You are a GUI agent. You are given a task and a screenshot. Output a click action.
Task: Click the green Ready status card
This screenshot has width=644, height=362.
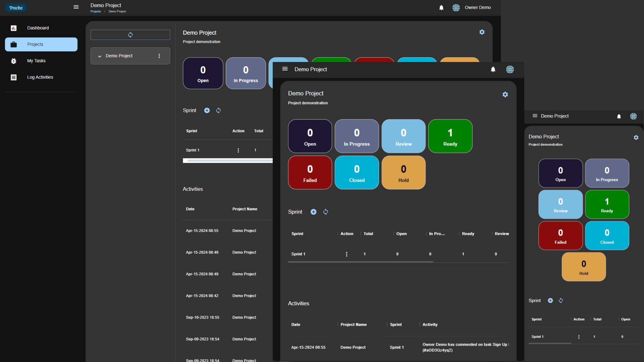[x=450, y=136]
